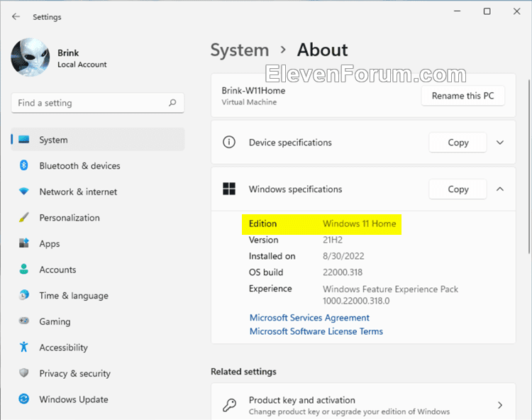The image size is (532, 420).
Task: Open Accessibility settings
Action: 63,348
